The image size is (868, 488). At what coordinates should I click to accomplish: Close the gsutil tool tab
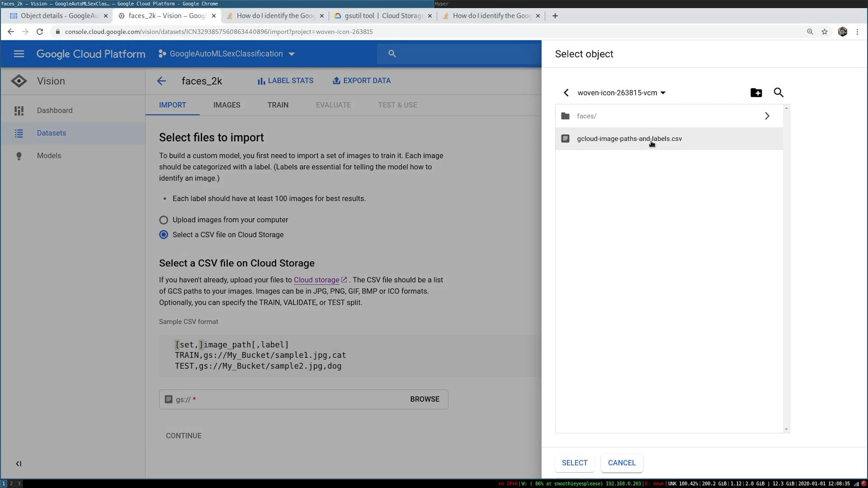tap(430, 16)
